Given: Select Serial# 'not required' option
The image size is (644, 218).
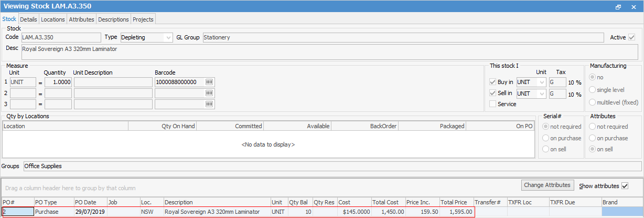Looking at the screenshot, I should [x=547, y=127].
